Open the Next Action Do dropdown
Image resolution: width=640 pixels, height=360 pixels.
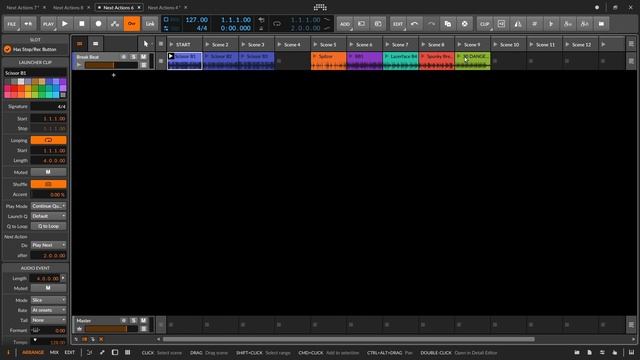[48, 245]
